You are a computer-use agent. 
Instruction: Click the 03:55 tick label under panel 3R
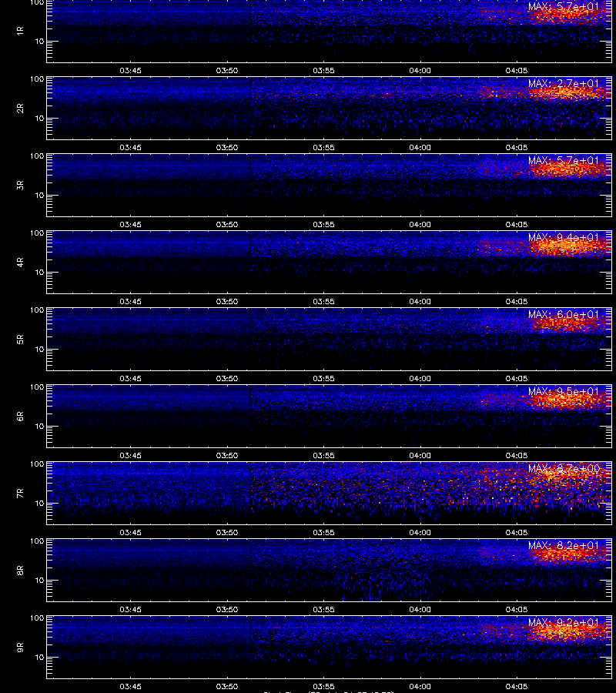pyautogui.click(x=323, y=225)
